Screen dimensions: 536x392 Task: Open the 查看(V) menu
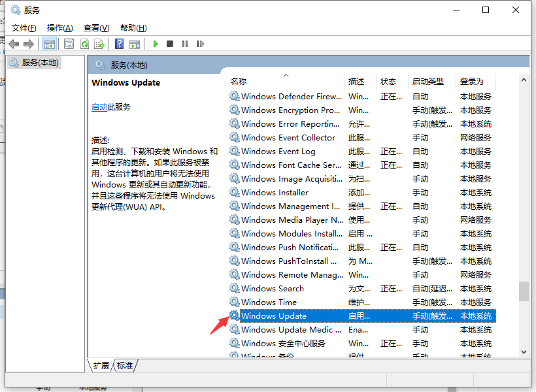(96, 27)
